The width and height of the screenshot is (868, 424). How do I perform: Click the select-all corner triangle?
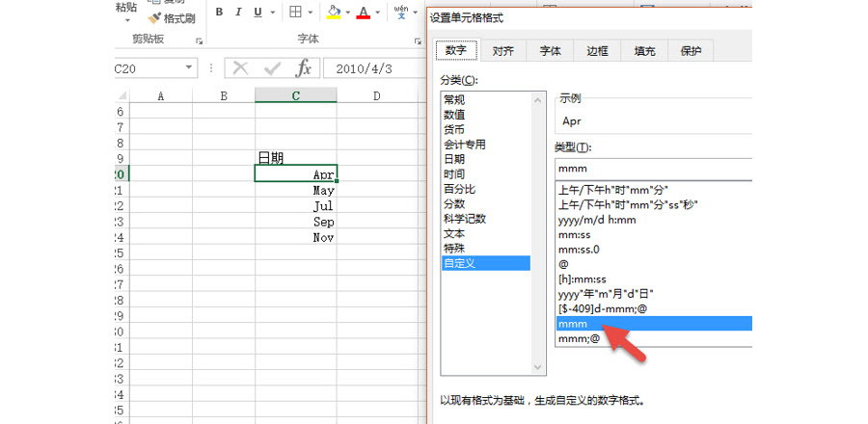pyautogui.click(x=122, y=95)
